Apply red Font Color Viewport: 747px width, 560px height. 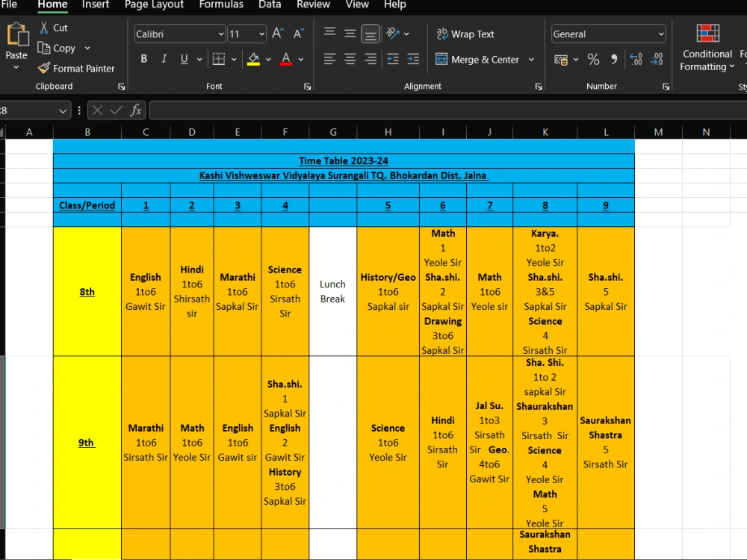[x=286, y=59]
